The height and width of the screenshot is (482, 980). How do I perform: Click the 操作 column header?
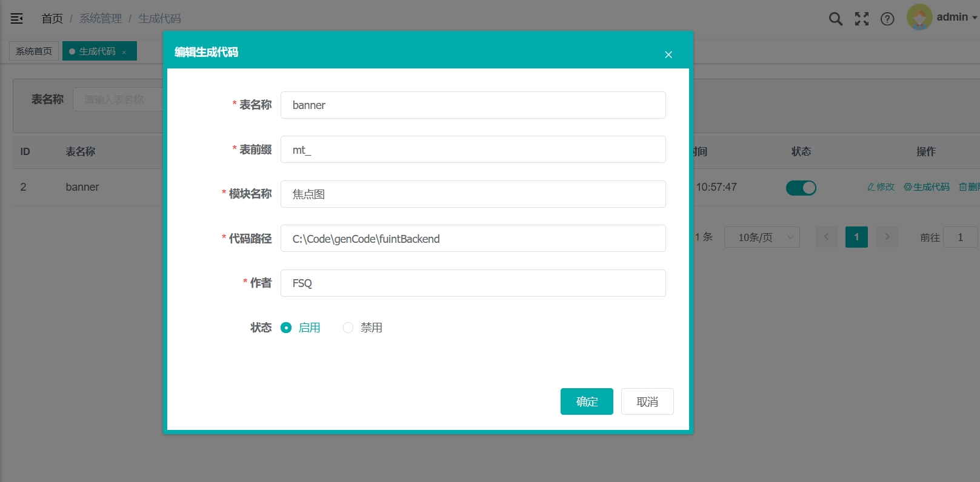(x=926, y=151)
